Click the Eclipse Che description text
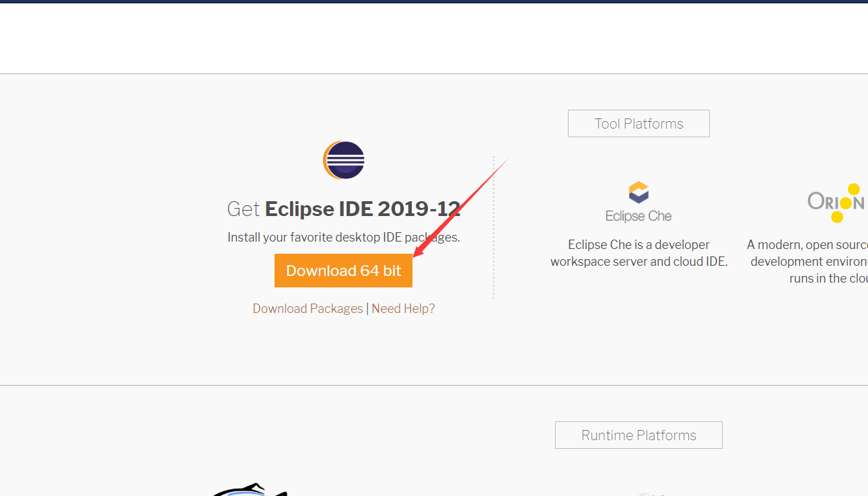Viewport: 868px width, 496px height. click(x=638, y=252)
